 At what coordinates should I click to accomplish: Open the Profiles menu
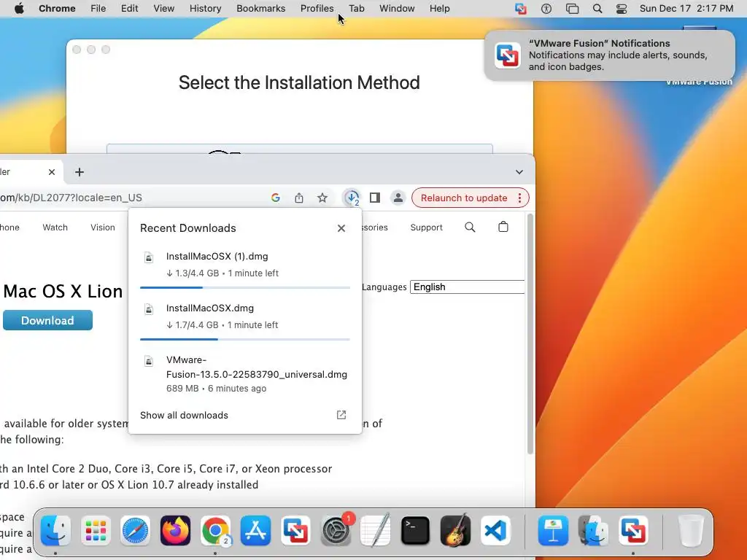pos(317,9)
